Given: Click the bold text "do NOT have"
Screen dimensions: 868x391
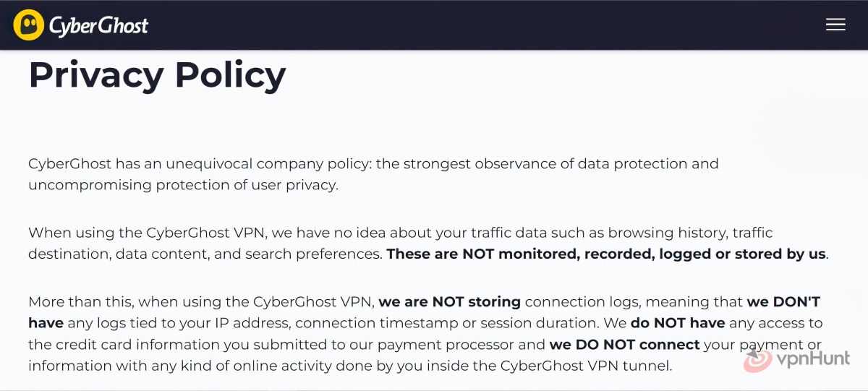Looking at the screenshot, I should click(x=678, y=323).
